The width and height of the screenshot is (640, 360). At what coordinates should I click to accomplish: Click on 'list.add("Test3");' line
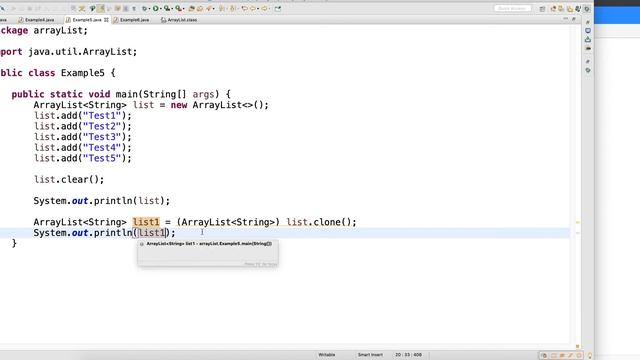(82, 137)
